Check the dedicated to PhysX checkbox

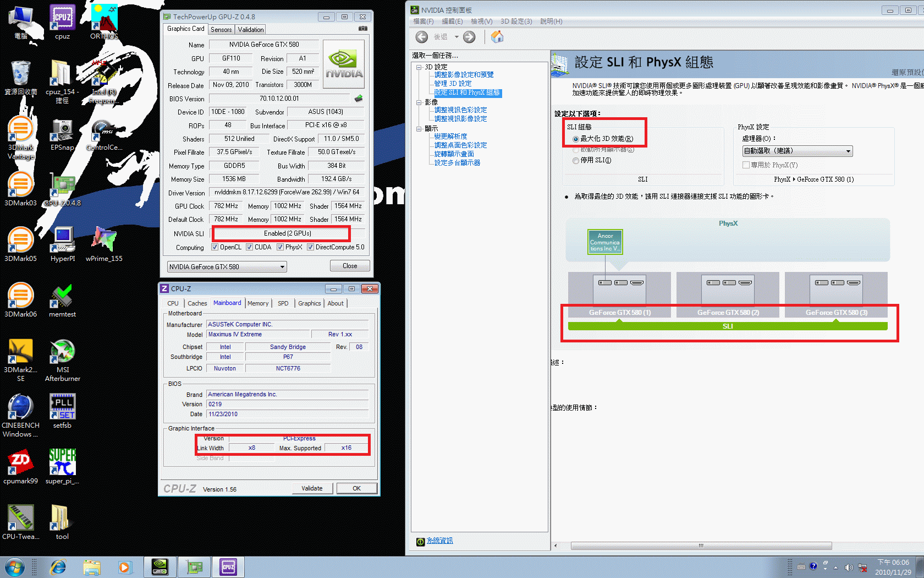[746, 165]
